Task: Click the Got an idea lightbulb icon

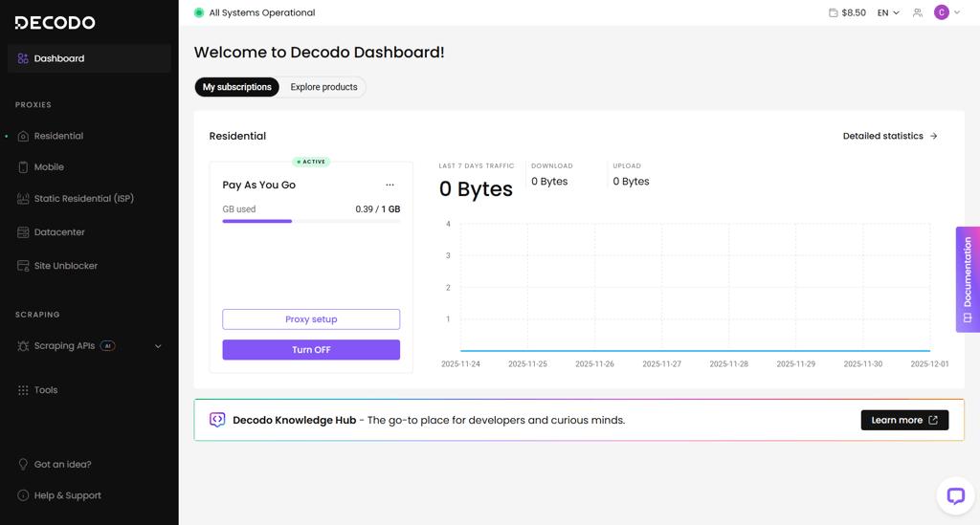Action: coord(23,465)
